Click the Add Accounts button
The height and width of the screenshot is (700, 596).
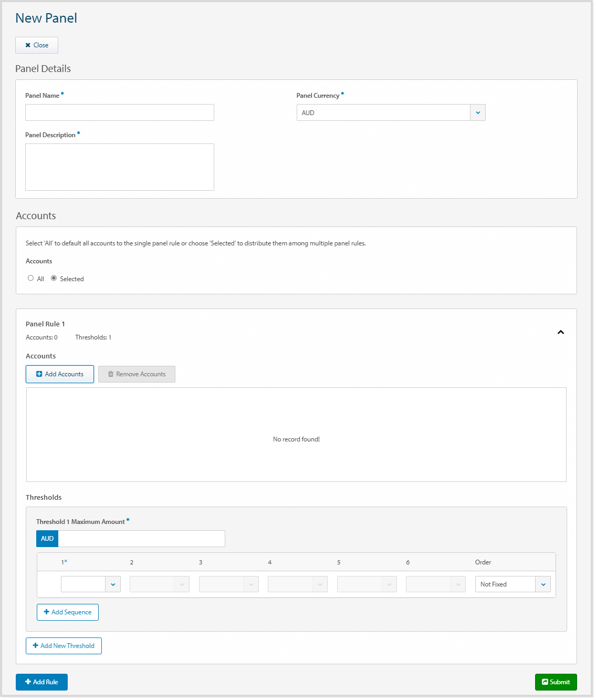pyautogui.click(x=60, y=374)
